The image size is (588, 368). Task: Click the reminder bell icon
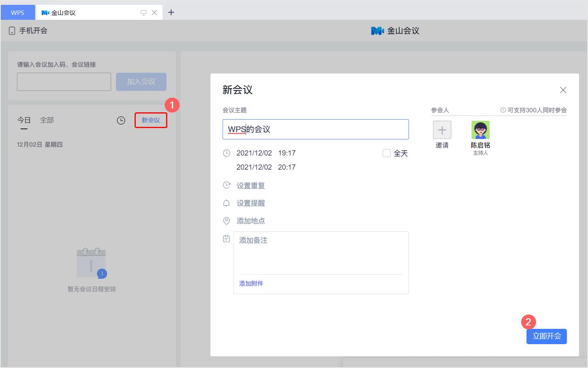click(x=227, y=203)
